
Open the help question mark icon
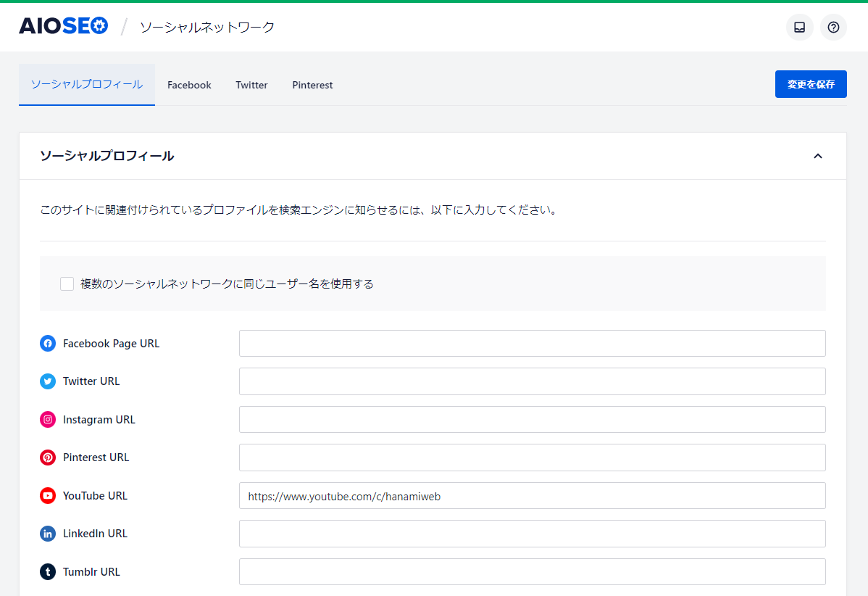(x=833, y=28)
